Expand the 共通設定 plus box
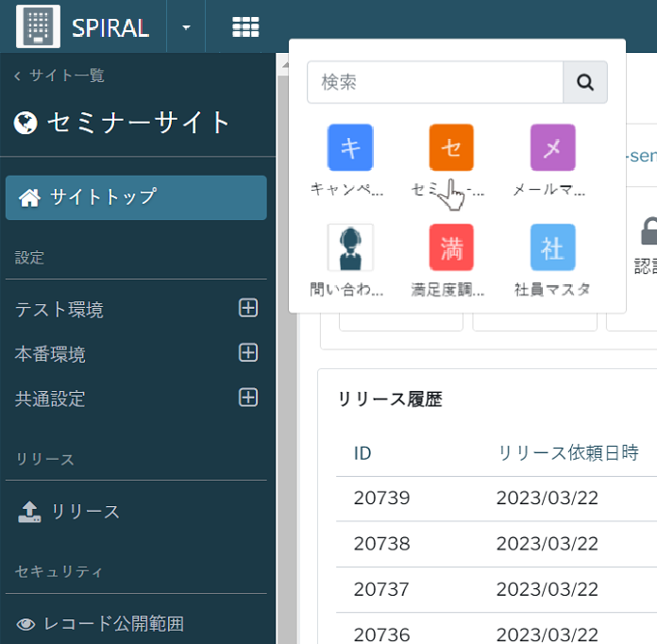Screen dimensions: 657x644 248,398
